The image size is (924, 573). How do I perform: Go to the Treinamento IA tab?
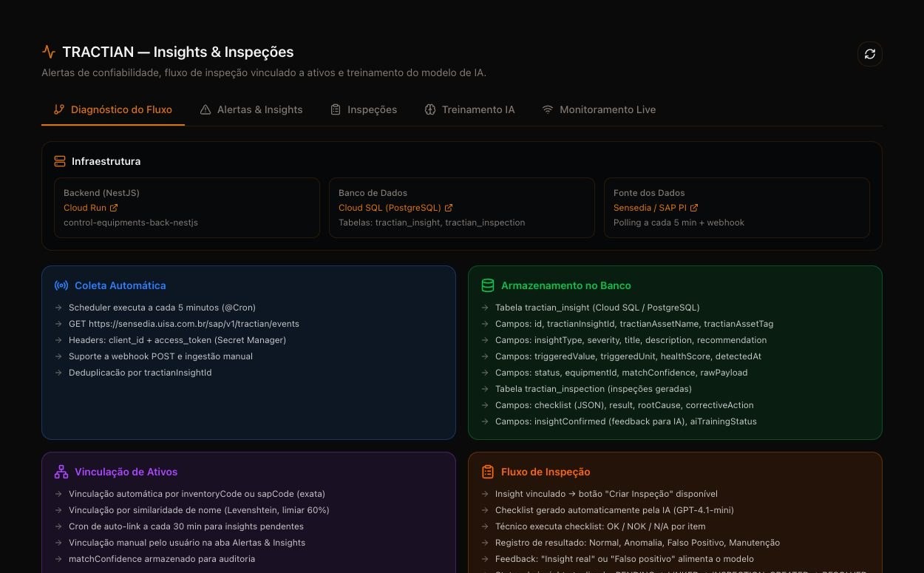[x=469, y=109]
